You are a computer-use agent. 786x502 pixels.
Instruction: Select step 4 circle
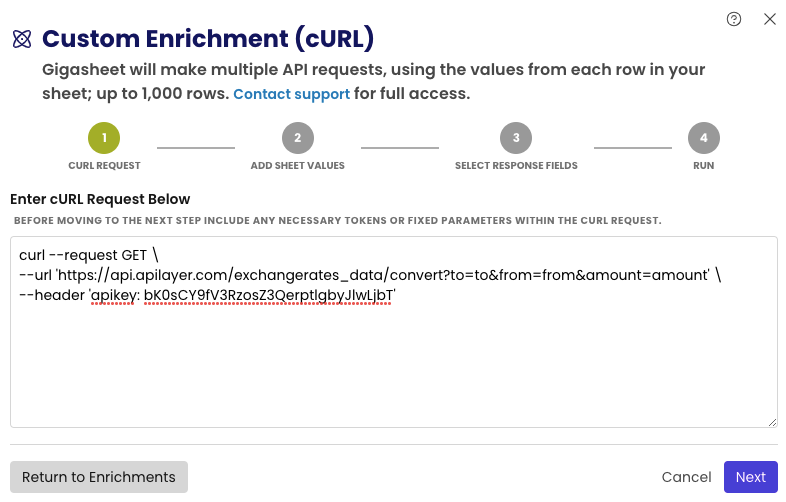click(x=704, y=138)
